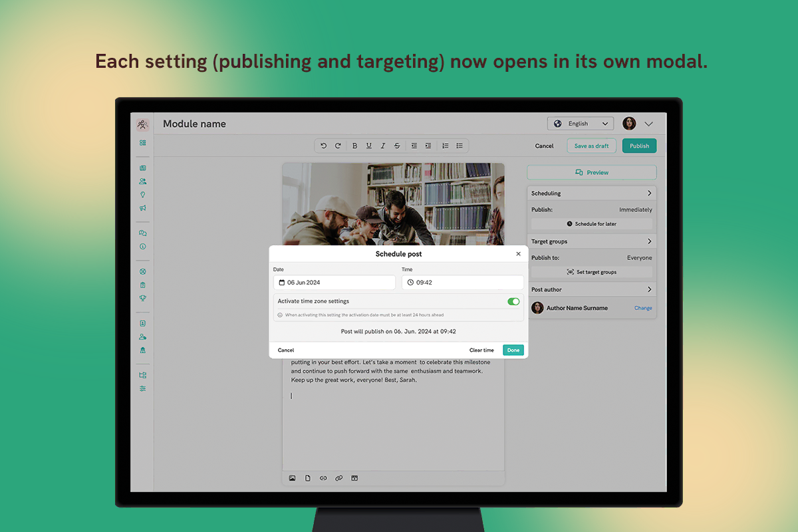Expand the Target groups section chevron
This screenshot has width=798, height=532.
click(x=649, y=241)
